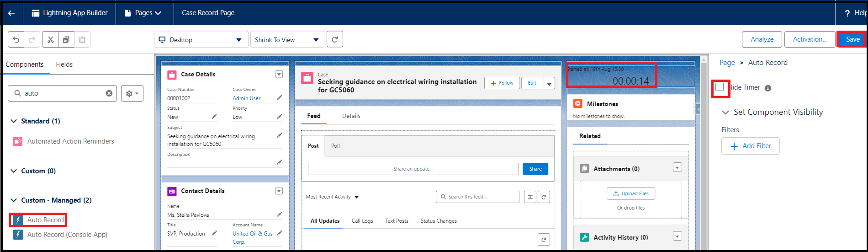Screen dimensions: 868x252
Task: Open the Case Details card dropdown
Action: [x=279, y=74]
